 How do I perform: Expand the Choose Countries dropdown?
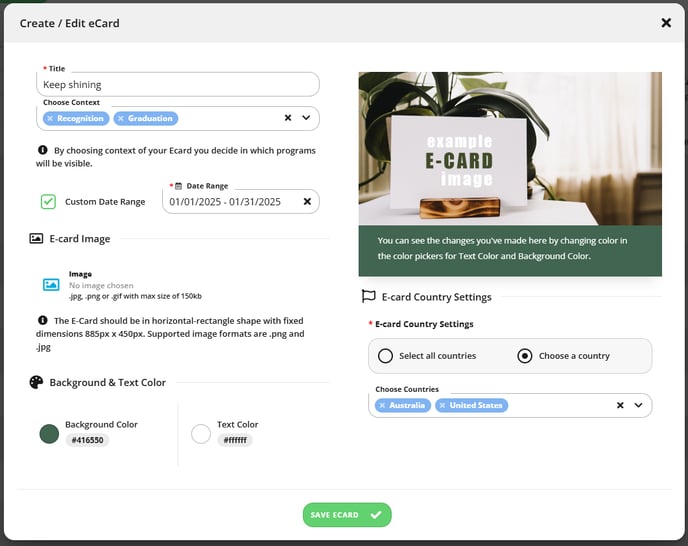[x=638, y=405]
